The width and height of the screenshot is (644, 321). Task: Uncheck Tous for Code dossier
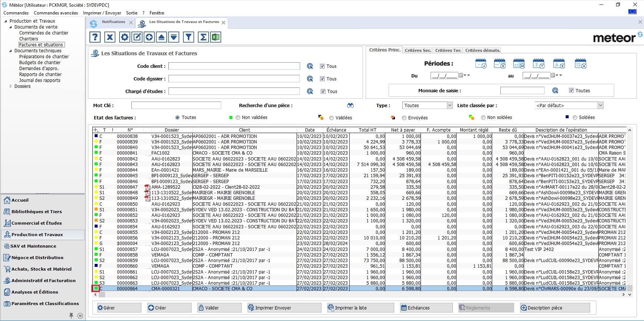322,79
